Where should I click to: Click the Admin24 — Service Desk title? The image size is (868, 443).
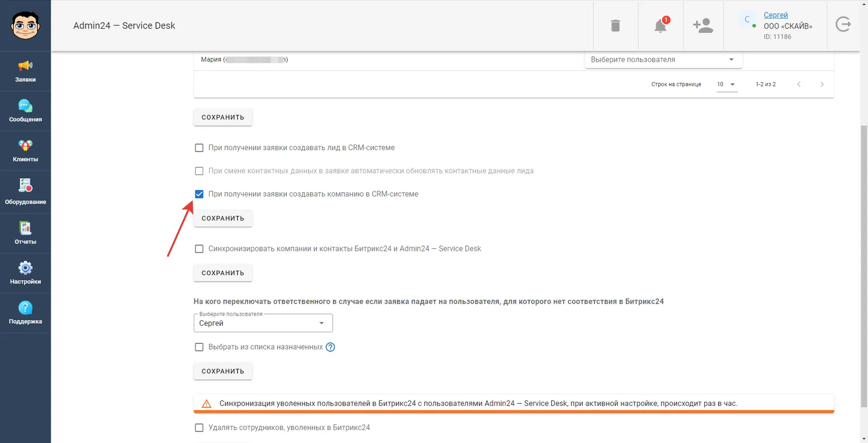pos(124,25)
